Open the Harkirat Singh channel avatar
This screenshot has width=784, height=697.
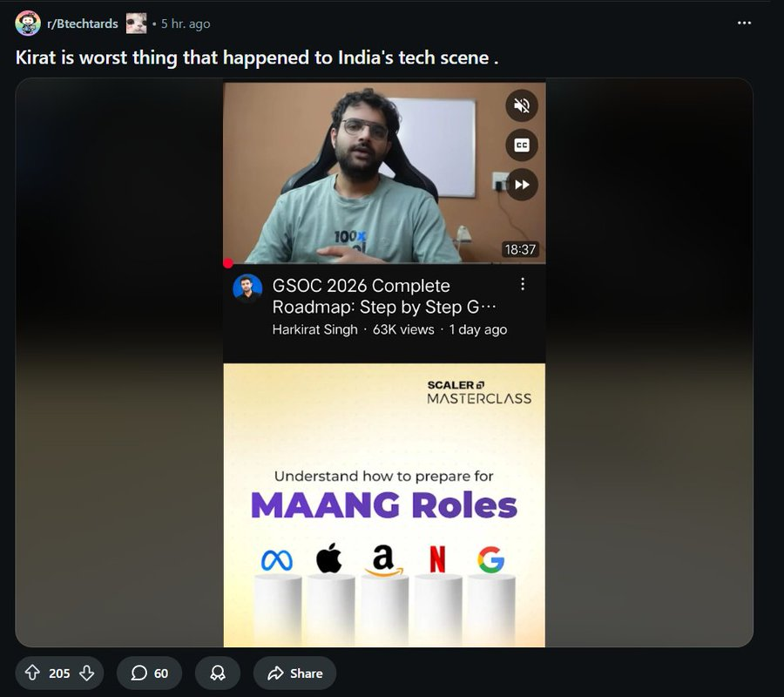(x=247, y=288)
